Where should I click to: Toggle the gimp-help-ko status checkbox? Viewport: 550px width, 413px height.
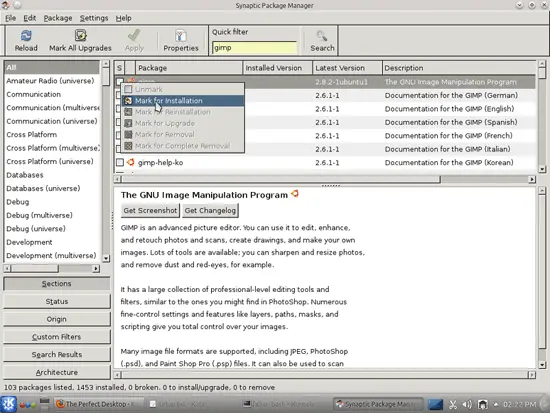[x=120, y=162]
